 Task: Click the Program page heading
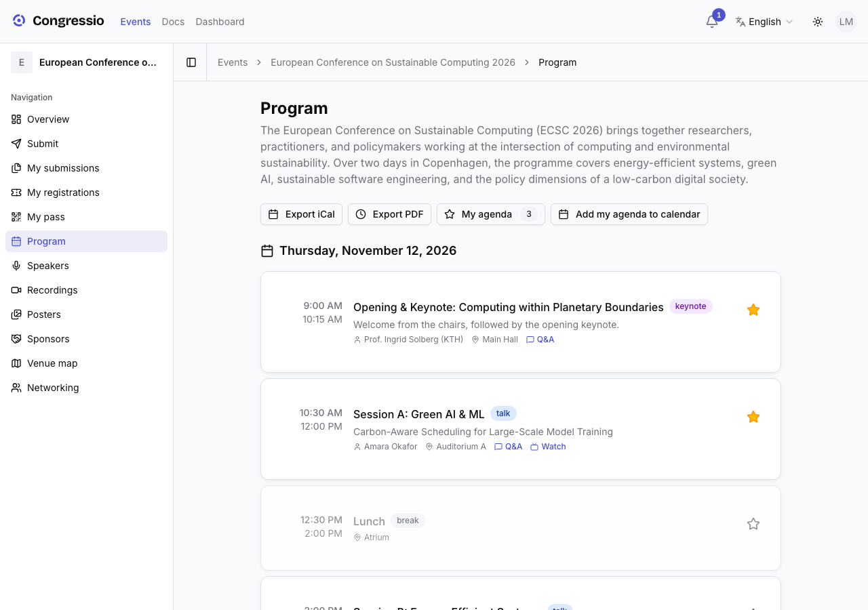(x=294, y=108)
